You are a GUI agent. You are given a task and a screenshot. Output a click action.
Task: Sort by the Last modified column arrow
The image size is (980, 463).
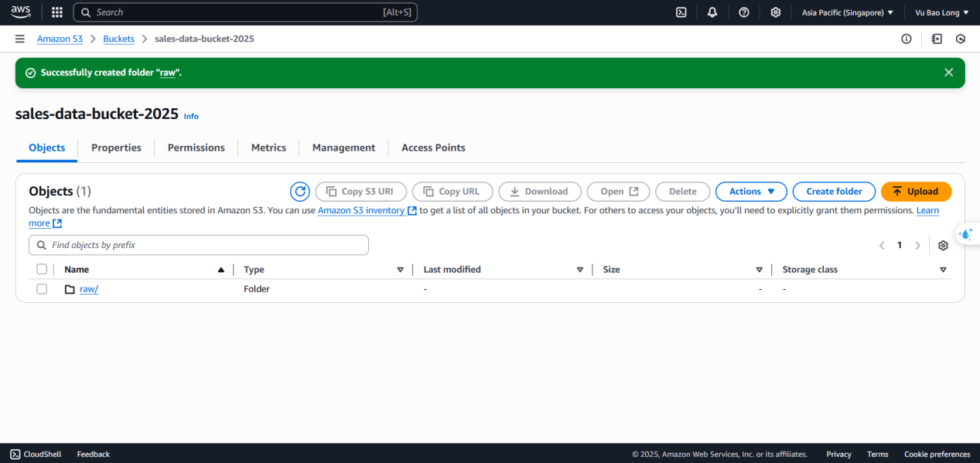[580, 270]
